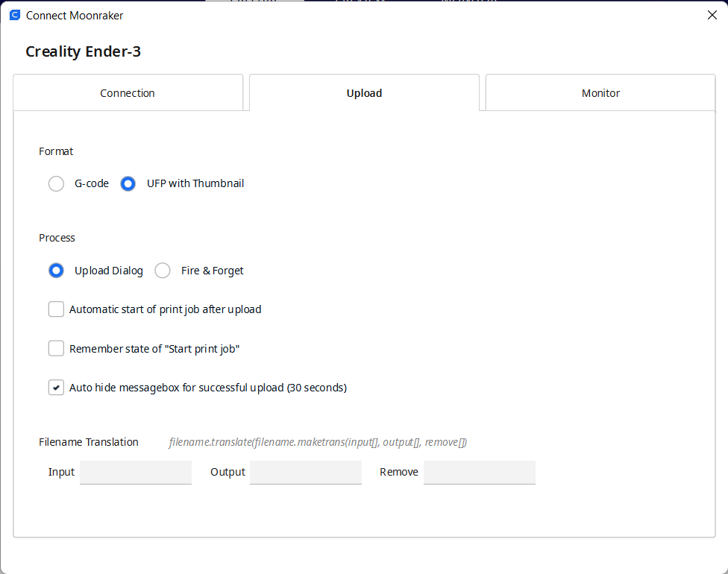Click into the Remove text field
This screenshot has height=574, width=728.
click(x=479, y=473)
